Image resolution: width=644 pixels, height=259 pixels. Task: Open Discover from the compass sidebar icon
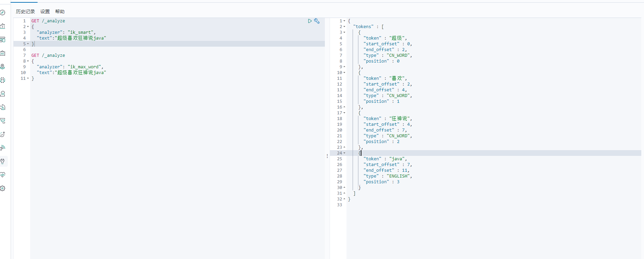3,13
